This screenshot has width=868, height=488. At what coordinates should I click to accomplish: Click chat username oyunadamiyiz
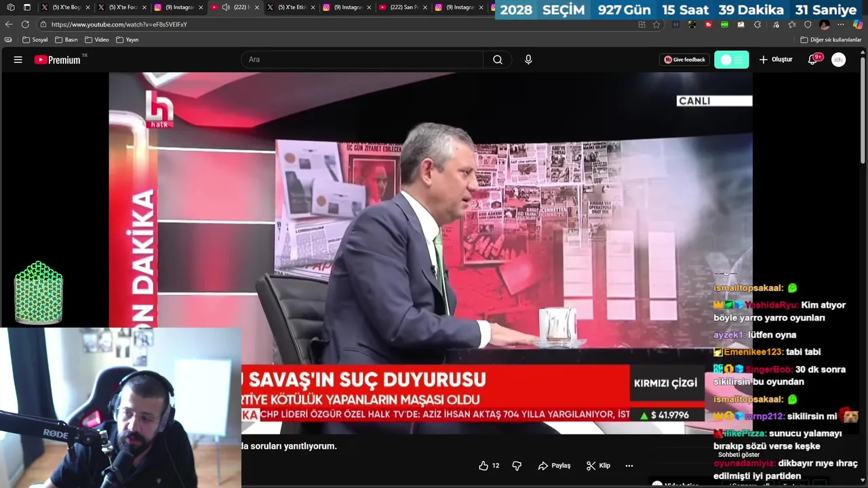click(x=744, y=463)
